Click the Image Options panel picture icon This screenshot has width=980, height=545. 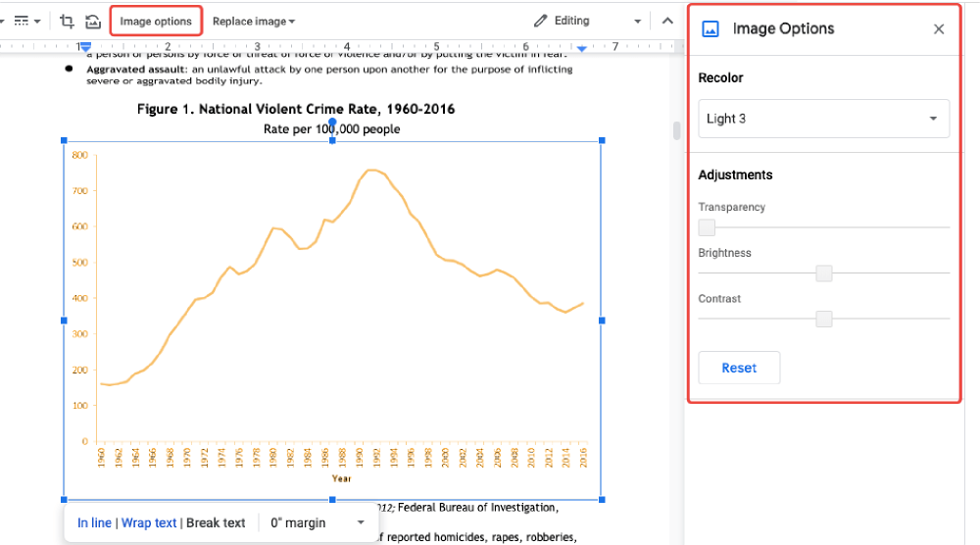pyautogui.click(x=710, y=29)
